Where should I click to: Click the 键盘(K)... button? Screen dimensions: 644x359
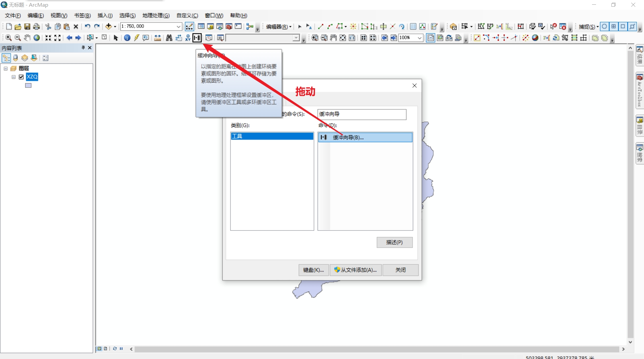click(x=314, y=270)
